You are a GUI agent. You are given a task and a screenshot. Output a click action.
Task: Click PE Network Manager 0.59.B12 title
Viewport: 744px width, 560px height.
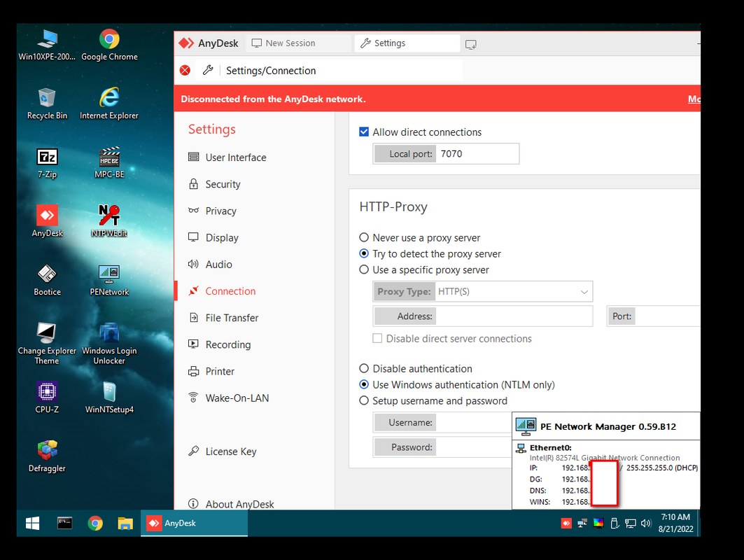point(608,426)
